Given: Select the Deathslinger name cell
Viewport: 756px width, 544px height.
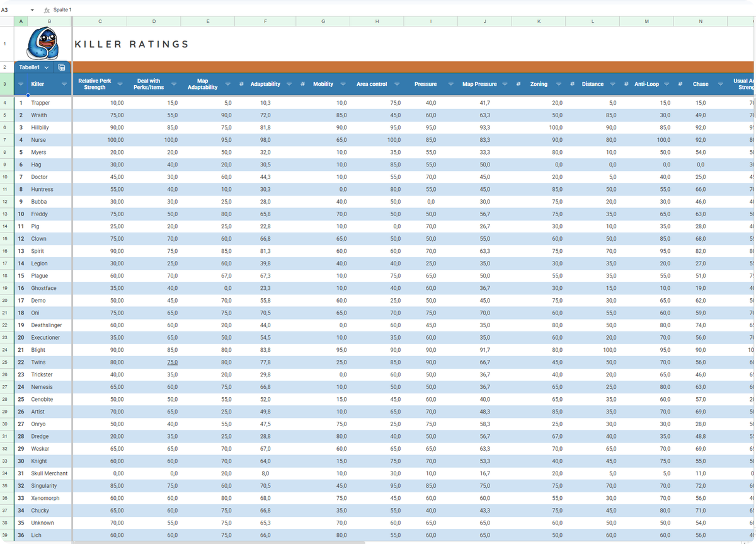Looking at the screenshot, I should (x=49, y=325).
